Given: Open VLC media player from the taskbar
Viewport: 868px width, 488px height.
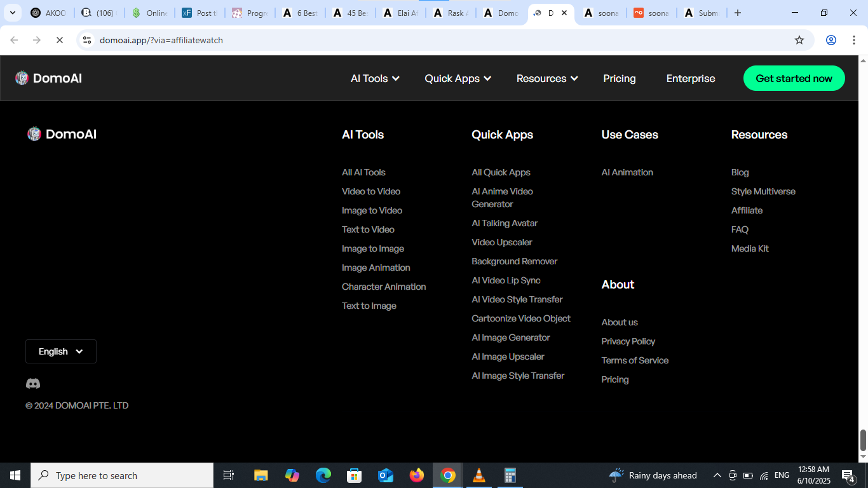Looking at the screenshot, I should 479,475.
